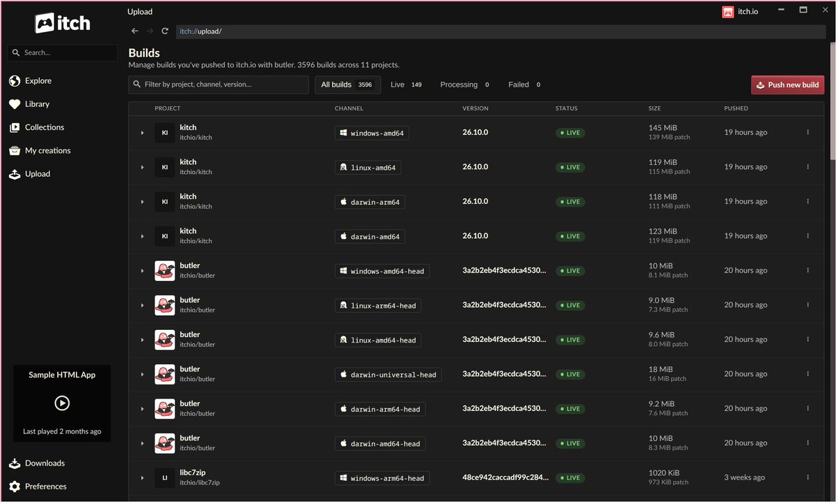Expand kitch darwin-amd64 build row

tap(142, 237)
